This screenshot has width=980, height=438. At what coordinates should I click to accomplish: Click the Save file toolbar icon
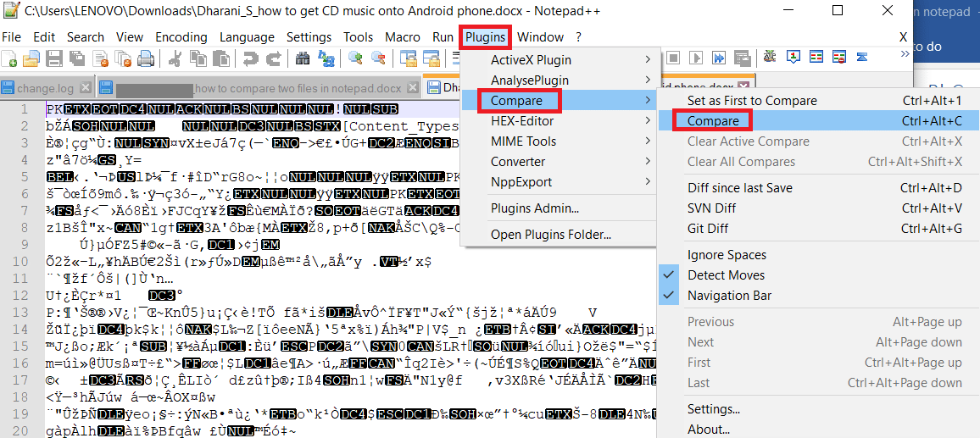(x=54, y=58)
